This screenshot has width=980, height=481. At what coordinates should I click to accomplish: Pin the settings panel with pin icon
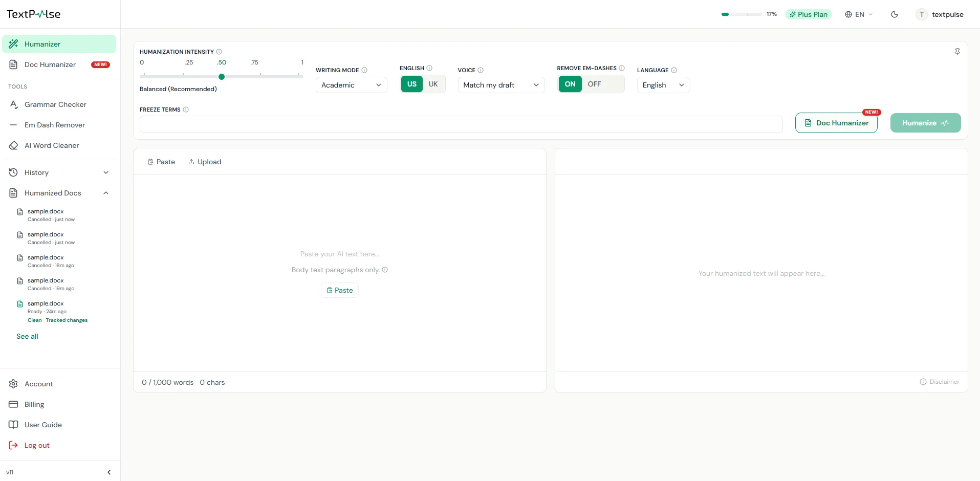click(x=957, y=52)
